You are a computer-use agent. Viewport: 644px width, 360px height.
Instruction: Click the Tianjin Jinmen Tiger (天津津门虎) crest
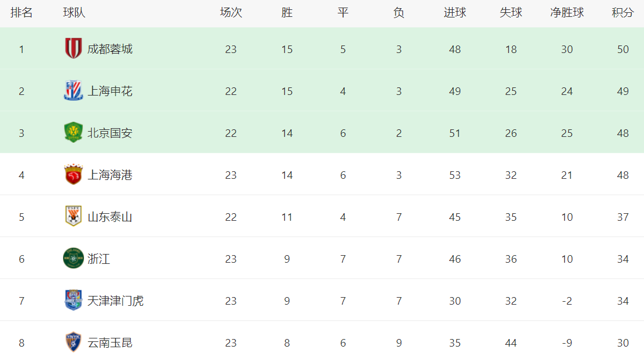[x=73, y=301]
